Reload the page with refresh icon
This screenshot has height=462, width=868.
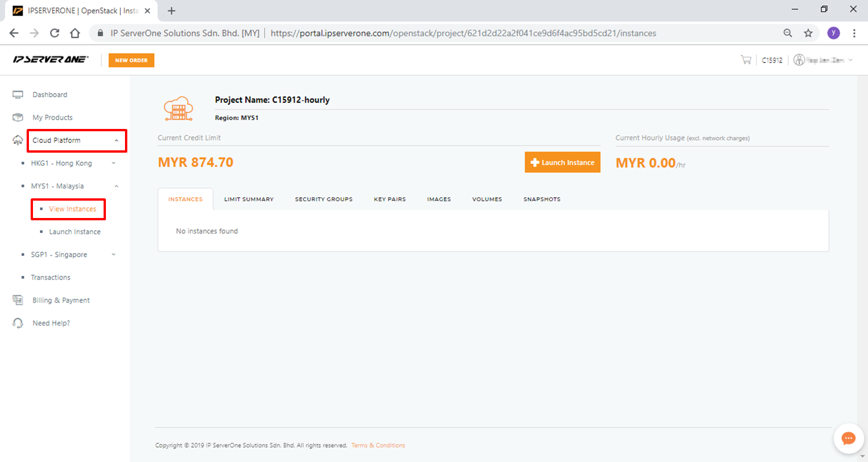pos(55,33)
